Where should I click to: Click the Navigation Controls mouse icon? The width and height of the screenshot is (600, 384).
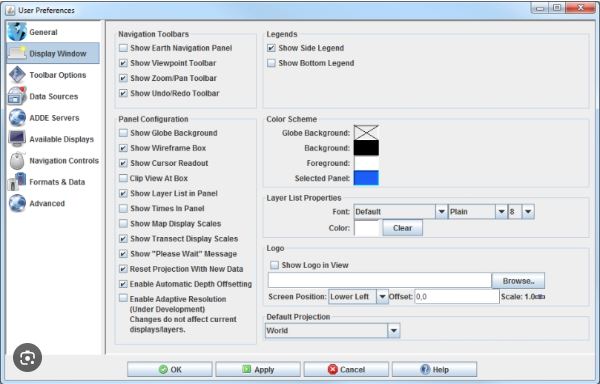[x=17, y=161]
